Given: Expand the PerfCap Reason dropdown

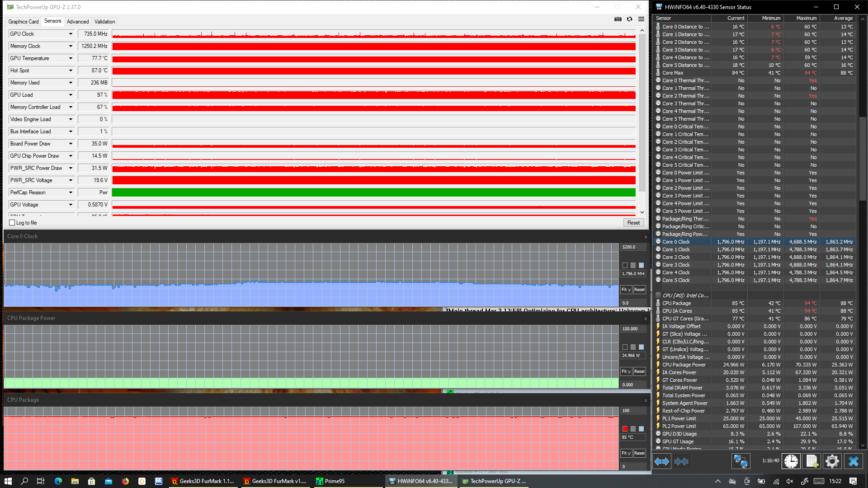Looking at the screenshot, I should click(71, 192).
